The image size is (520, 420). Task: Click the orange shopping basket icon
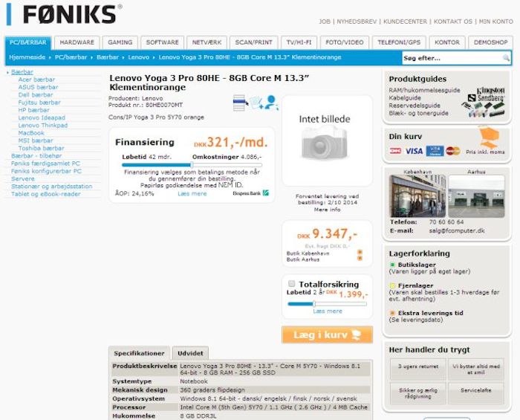point(489,138)
